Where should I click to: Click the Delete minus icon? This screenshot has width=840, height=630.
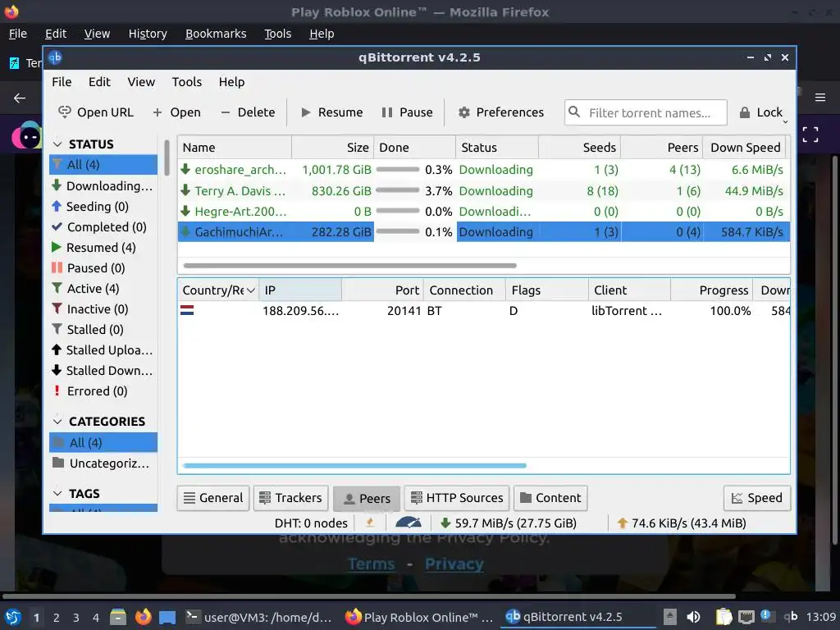click(226, 112)
